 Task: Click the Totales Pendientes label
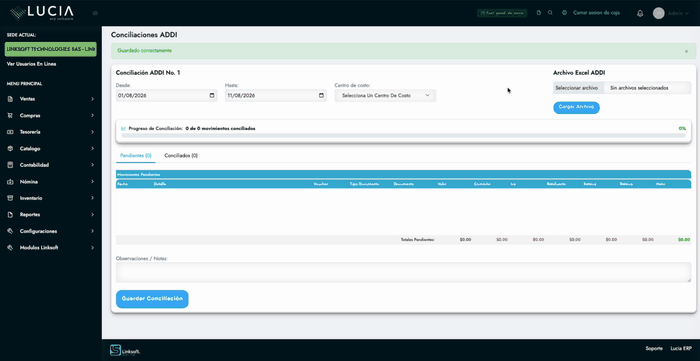pyautogui.click(x=417, y=240)
